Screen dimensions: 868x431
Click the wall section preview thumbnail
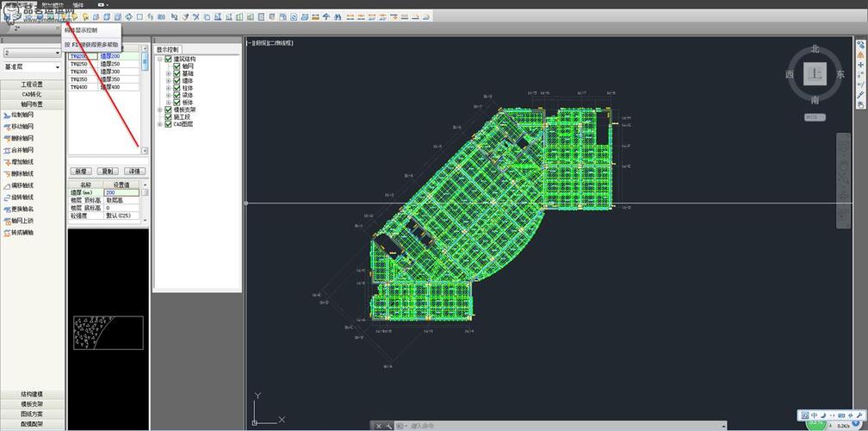click(x=108, y=333)
